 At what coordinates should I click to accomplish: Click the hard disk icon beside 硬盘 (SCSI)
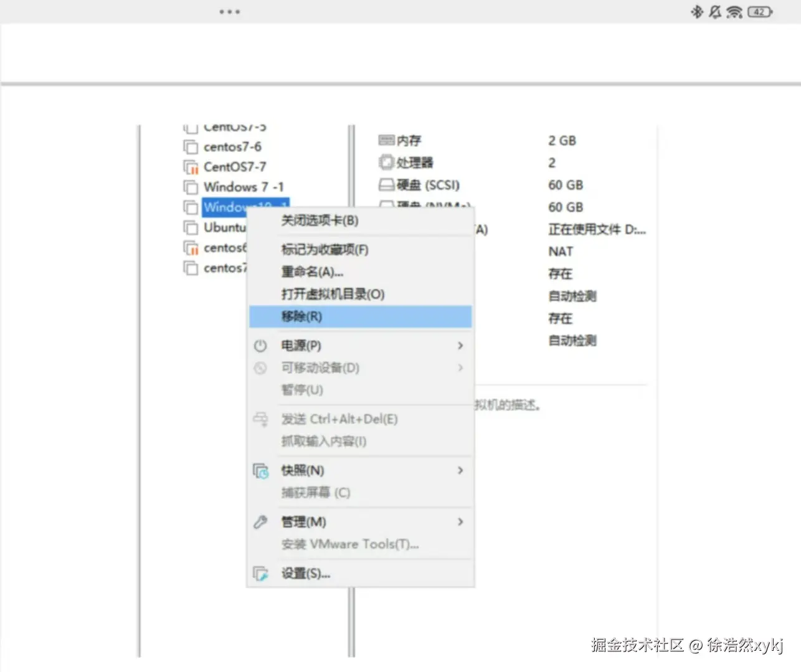click(386, 185)
